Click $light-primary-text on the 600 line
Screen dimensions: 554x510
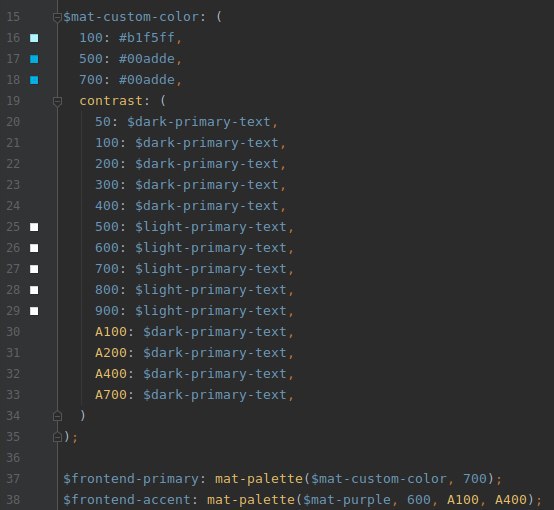coord(211,248)
